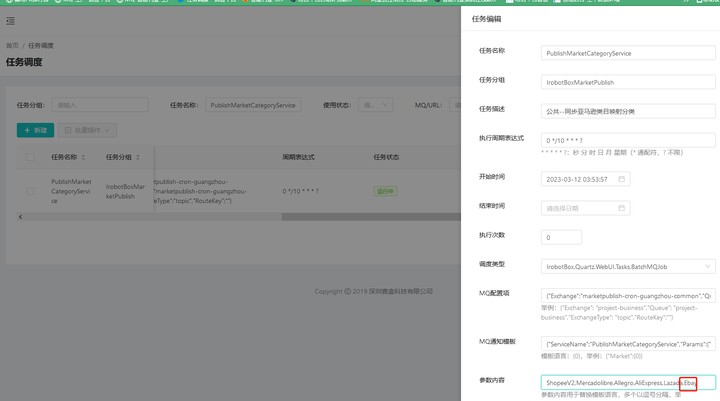Edit the MQ通知模板 input

coord(628,344)
